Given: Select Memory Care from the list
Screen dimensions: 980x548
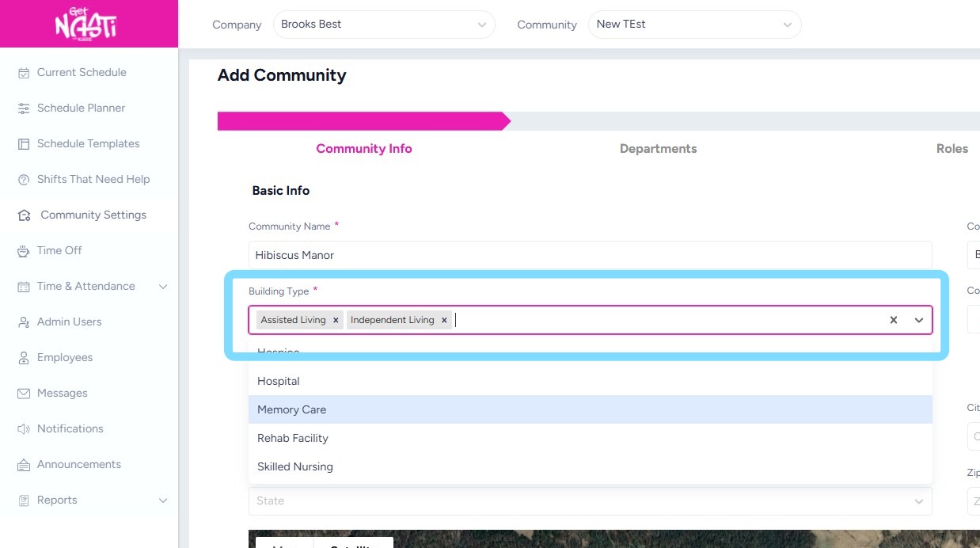Looking at the screenshot, I should 292,409.
